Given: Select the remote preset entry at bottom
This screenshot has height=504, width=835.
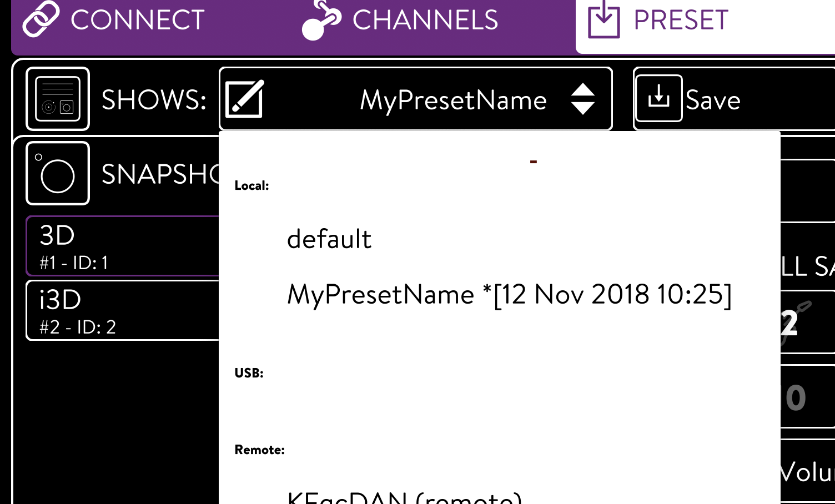Looking at the screenshot, I should 404,497.
